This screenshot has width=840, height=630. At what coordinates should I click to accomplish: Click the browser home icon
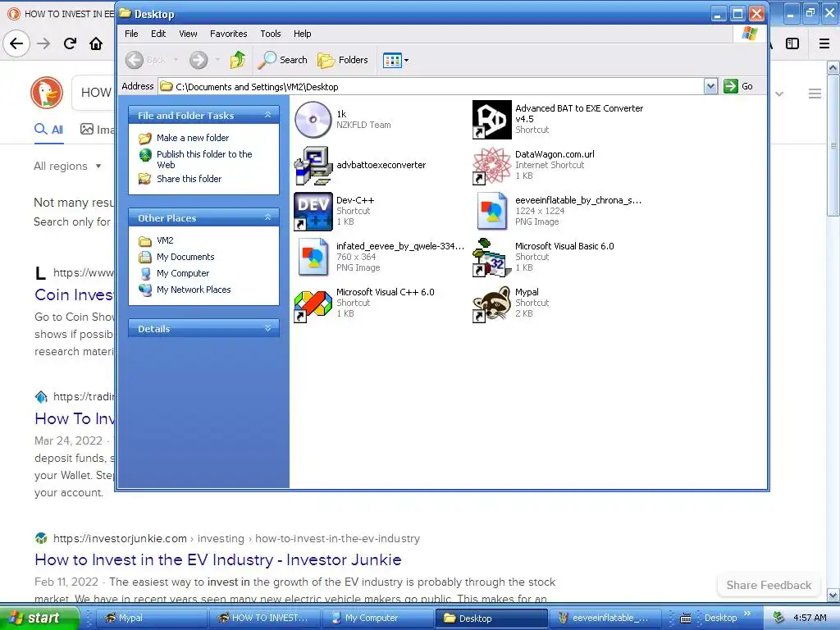click(x=96, y=43)
